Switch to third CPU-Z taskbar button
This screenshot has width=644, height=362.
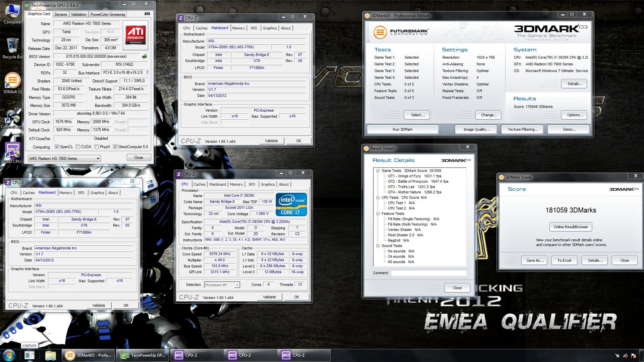pyautogui.click(x=305, y=355)
